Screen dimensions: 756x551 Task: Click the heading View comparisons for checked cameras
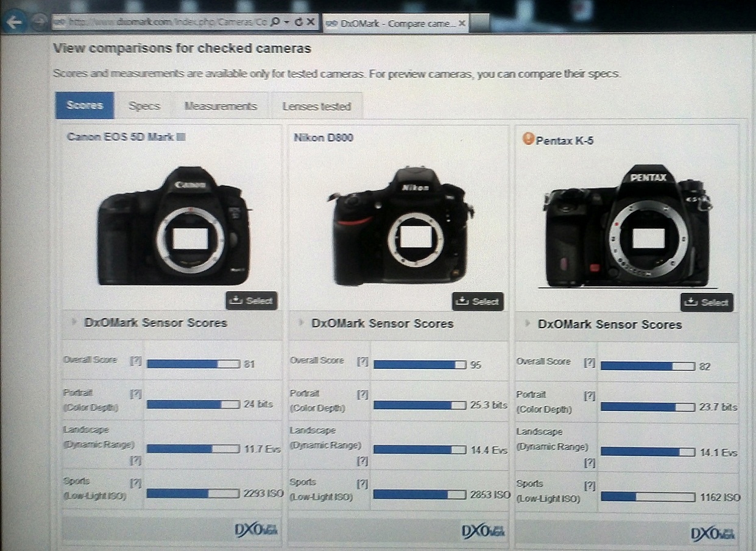(182, 48)
